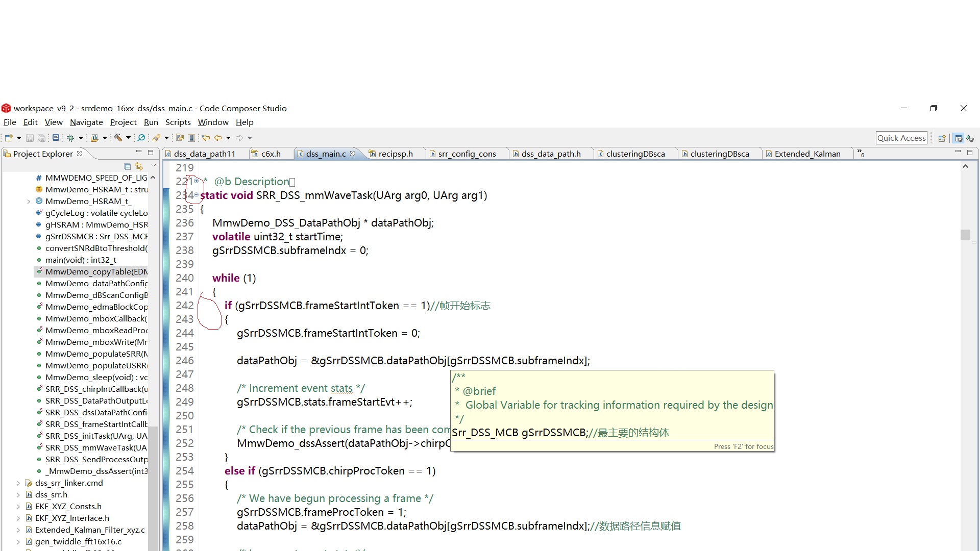Click the Debug bug icon
This screenshot has height=551, width=980.
[70, 138]
